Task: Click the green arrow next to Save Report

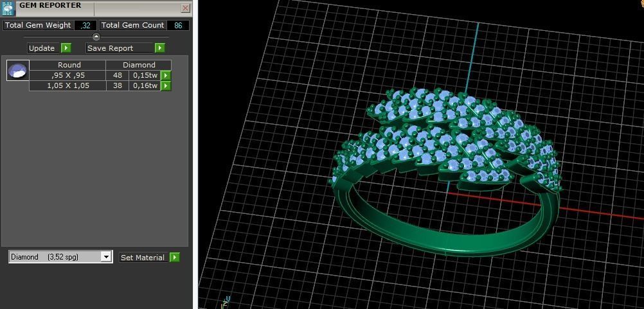Action: (160, 48)
